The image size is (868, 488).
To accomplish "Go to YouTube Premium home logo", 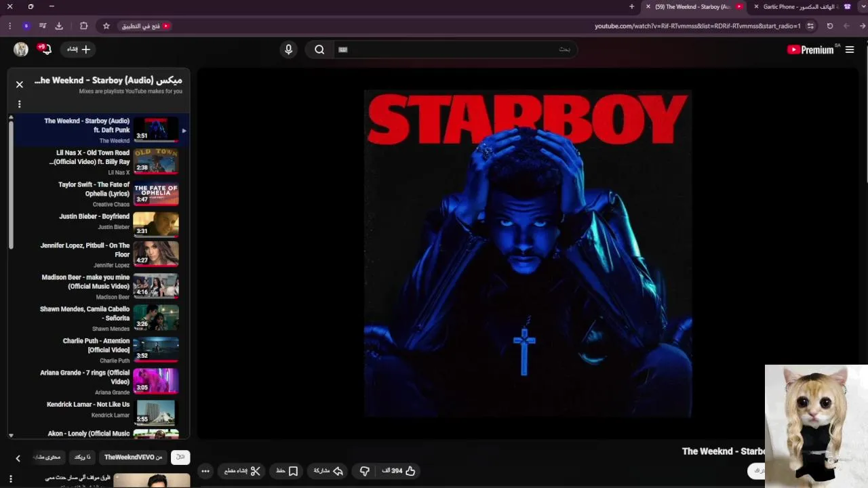I will (x=811, y=49).
